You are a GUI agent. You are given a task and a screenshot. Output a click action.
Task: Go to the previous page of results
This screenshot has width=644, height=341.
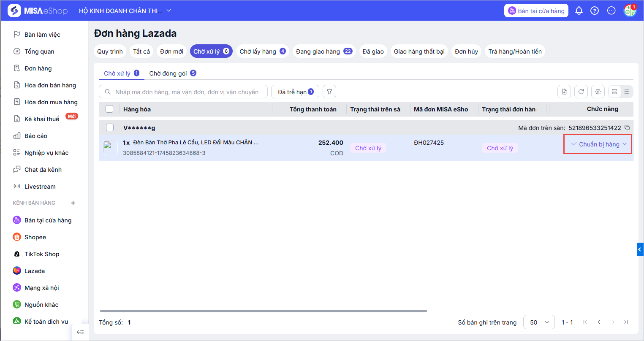click(x=599, y=322)
